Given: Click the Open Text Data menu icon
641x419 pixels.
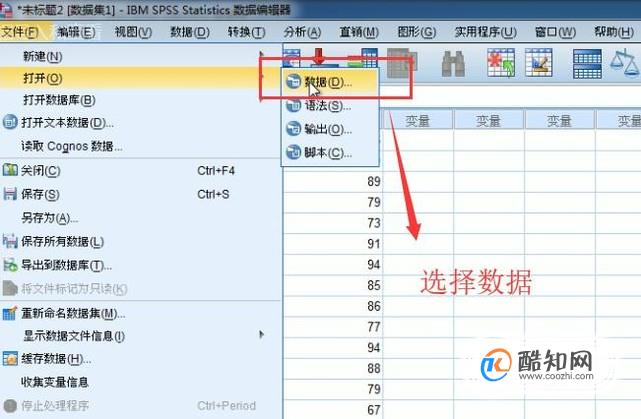Looking at the screenshot, I should coord(10,122).
